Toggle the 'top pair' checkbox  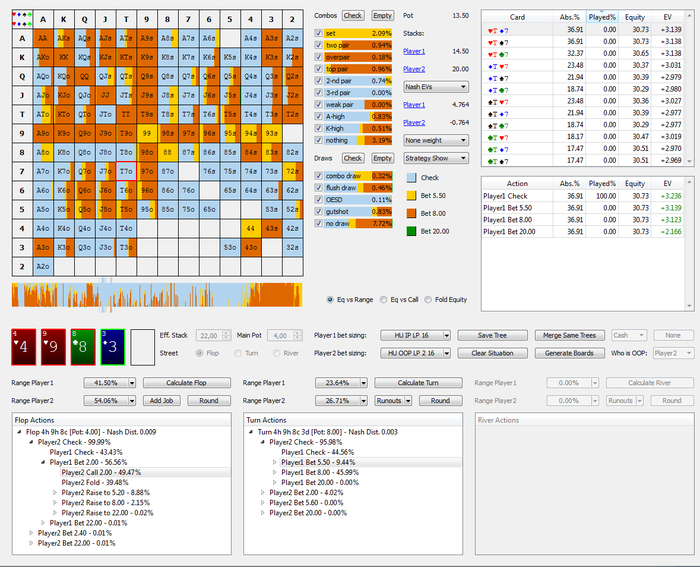[x=318, y=69]
